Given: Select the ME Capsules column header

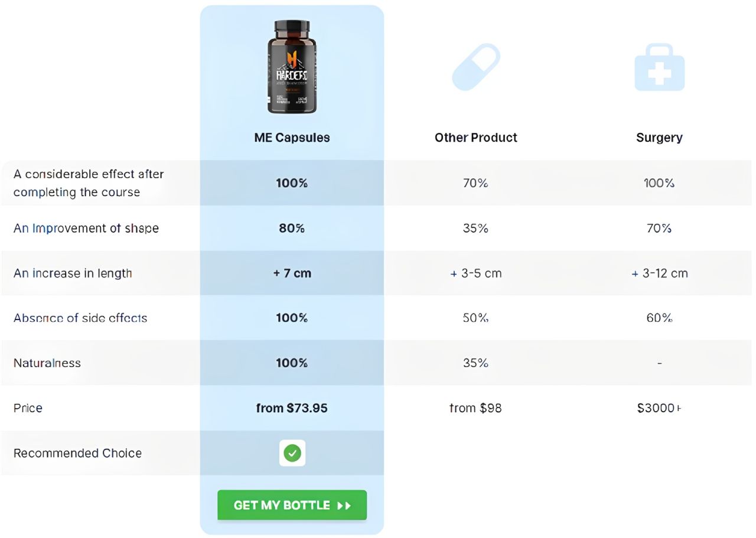Looking at the screenshot, I should (292, 137).
